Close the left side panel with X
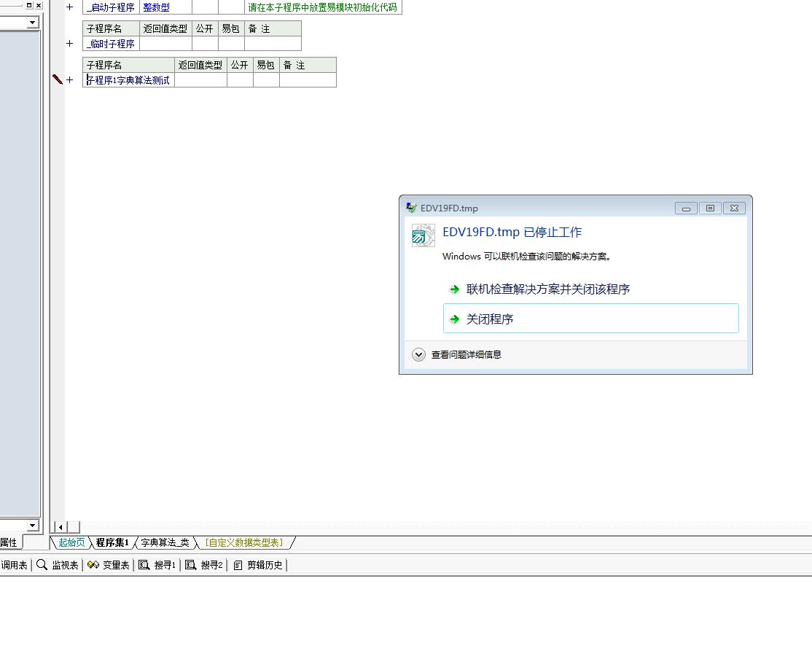This screenshot has width=812, height=667. click(x=39, y=5)
